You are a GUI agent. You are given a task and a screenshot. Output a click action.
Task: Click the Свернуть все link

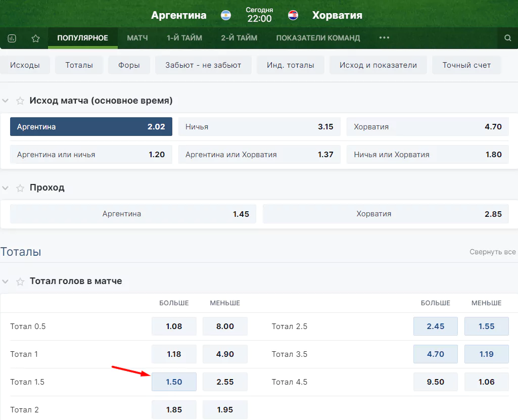pos(493,252)
